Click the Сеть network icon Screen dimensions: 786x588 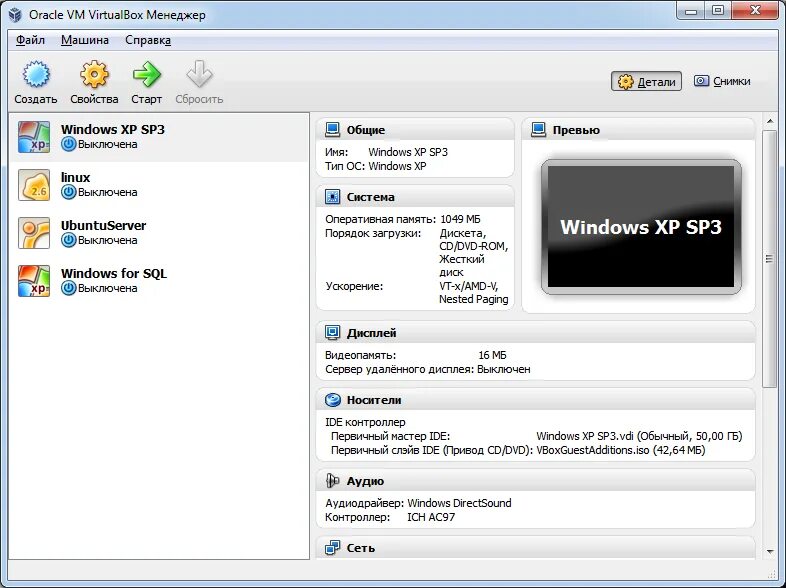(332, 548)
